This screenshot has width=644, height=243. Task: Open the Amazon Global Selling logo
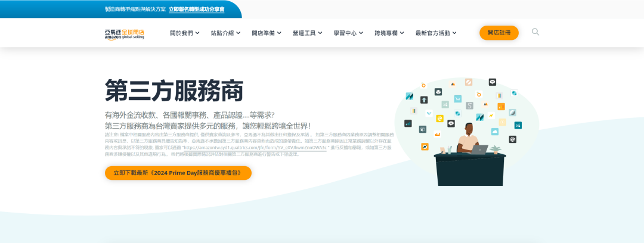(x=125, y=34)
